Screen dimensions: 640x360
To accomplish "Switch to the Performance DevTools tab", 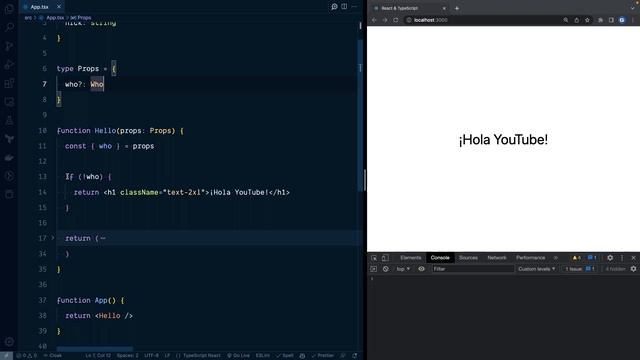I will 530,258.
